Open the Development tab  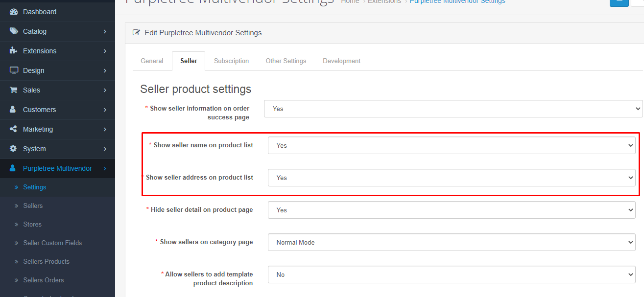click(x=342, y=61)
